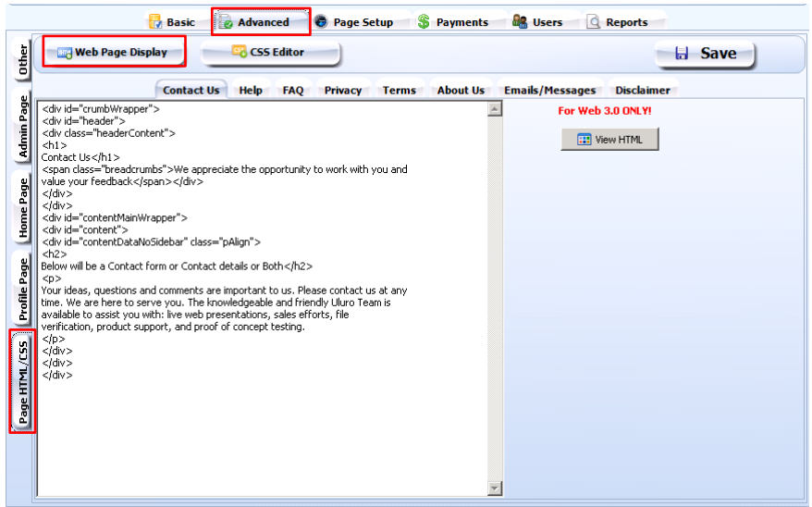
Task: Click the Reports magnifier document icon
Action: (x=594, y=22)
